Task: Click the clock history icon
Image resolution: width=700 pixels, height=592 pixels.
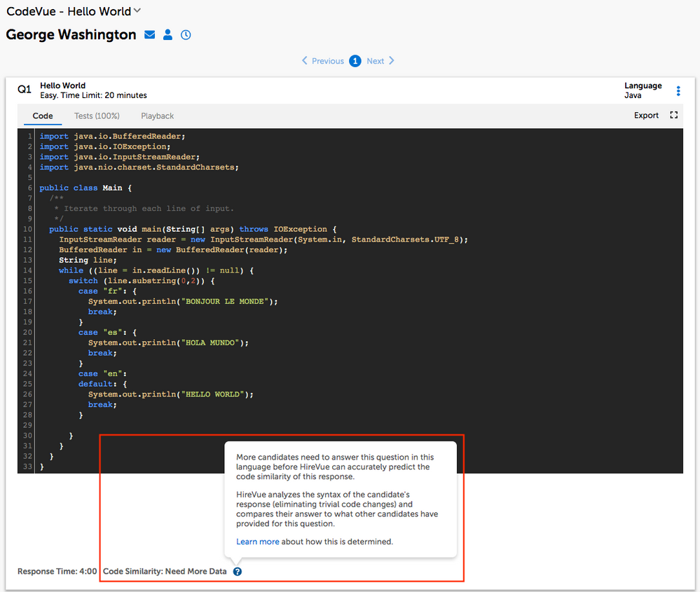Action: (186, 35)
